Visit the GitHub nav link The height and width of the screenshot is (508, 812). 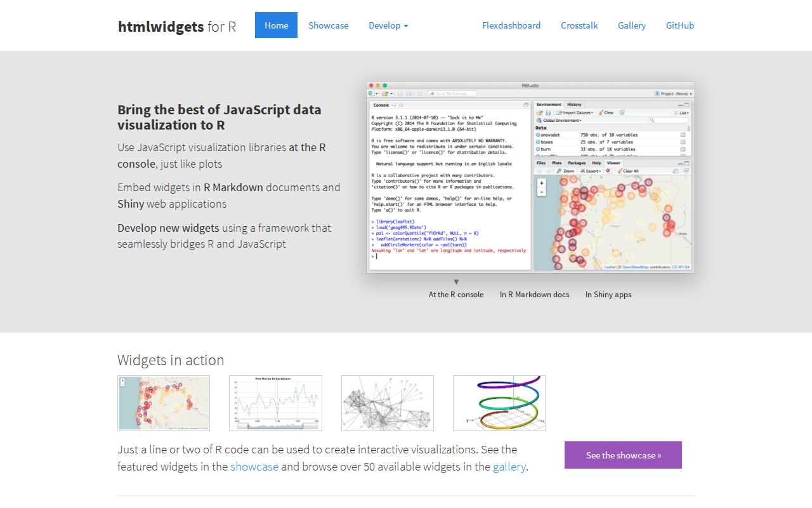point(680,25)
